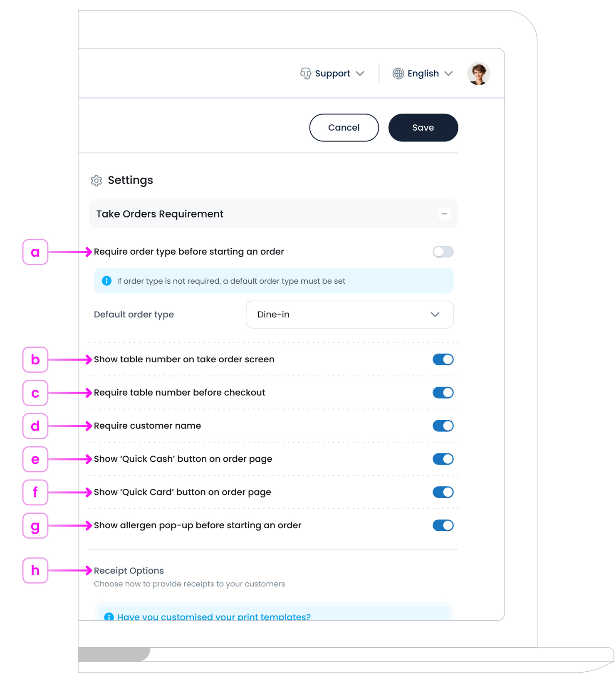Click the Cancel button
This screenshot has width=616, height=683.
344,128
